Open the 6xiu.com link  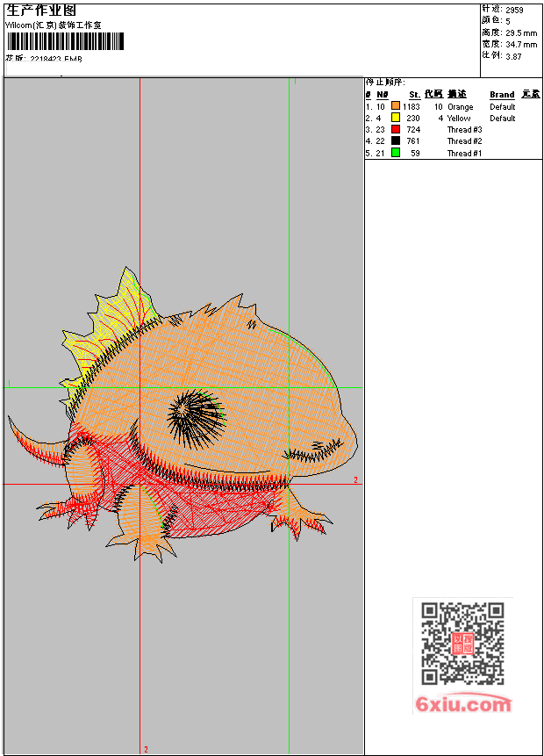(x=463, y=704)
